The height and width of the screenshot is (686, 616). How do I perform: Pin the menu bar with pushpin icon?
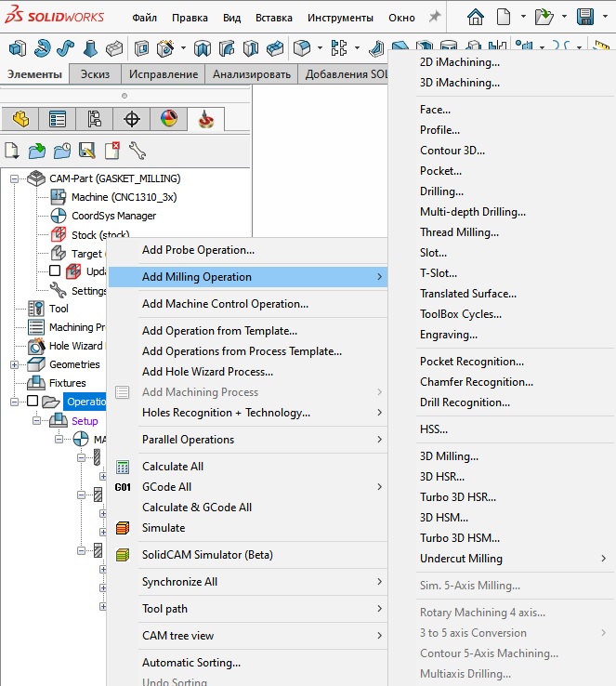[435, 17]
